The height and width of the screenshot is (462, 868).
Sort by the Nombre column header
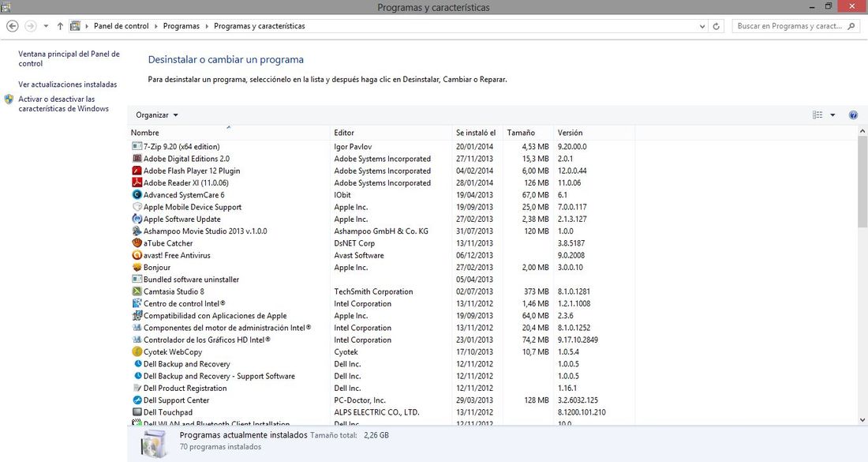(x=229, y=133)
